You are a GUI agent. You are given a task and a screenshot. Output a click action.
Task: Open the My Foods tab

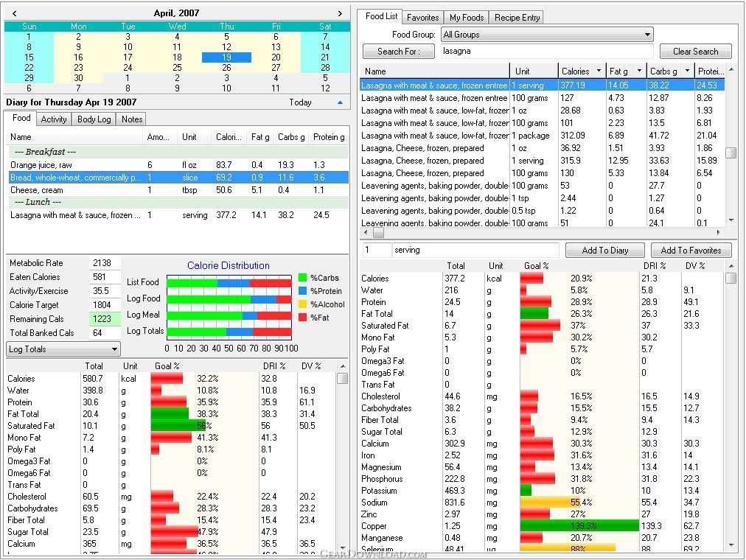click(x=466, y=18)
